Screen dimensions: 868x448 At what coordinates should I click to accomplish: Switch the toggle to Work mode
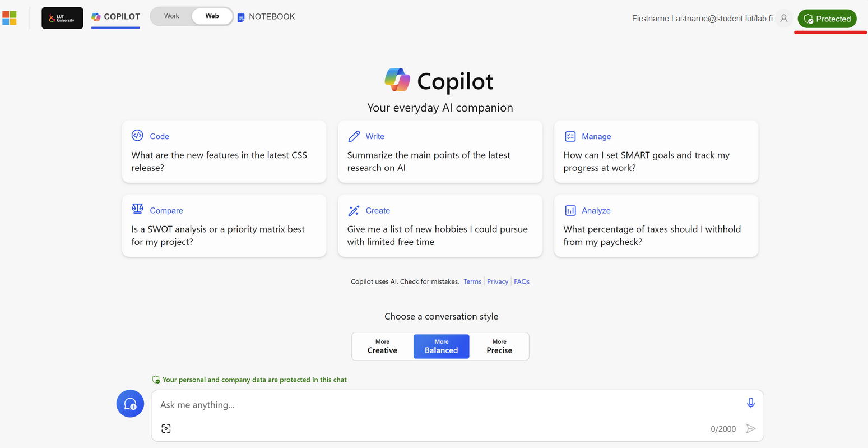click(171, 16)
